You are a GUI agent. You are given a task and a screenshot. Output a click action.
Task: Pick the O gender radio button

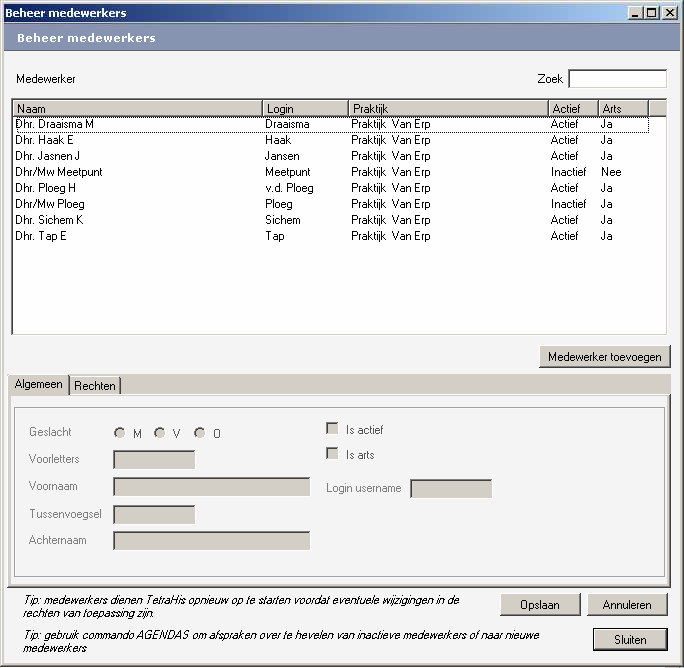200,433
